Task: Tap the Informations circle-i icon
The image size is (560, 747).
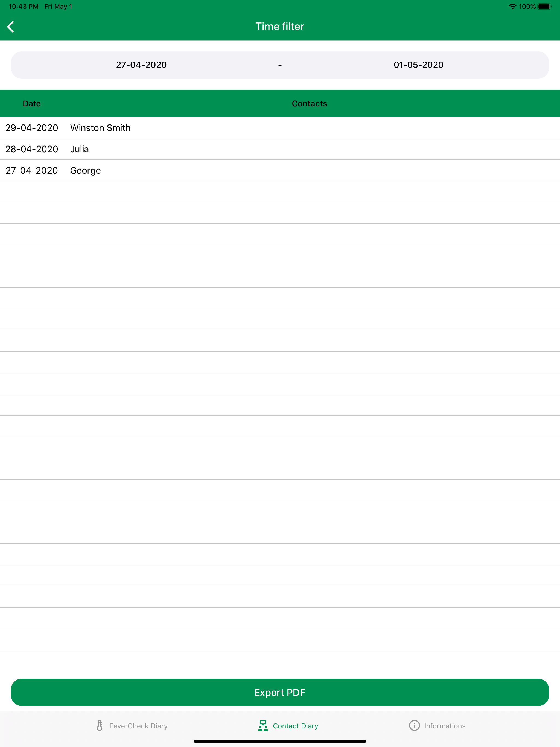Action: (414, 725)
